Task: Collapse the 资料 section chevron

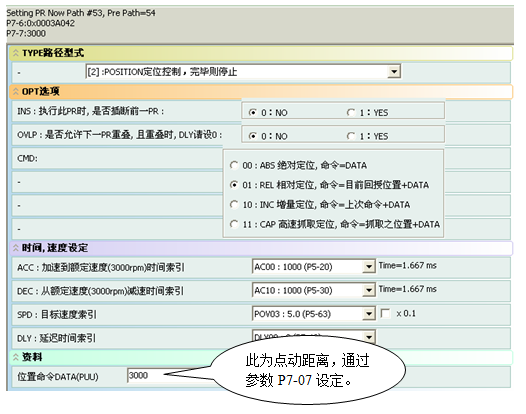Action: (x=15, y=357)
